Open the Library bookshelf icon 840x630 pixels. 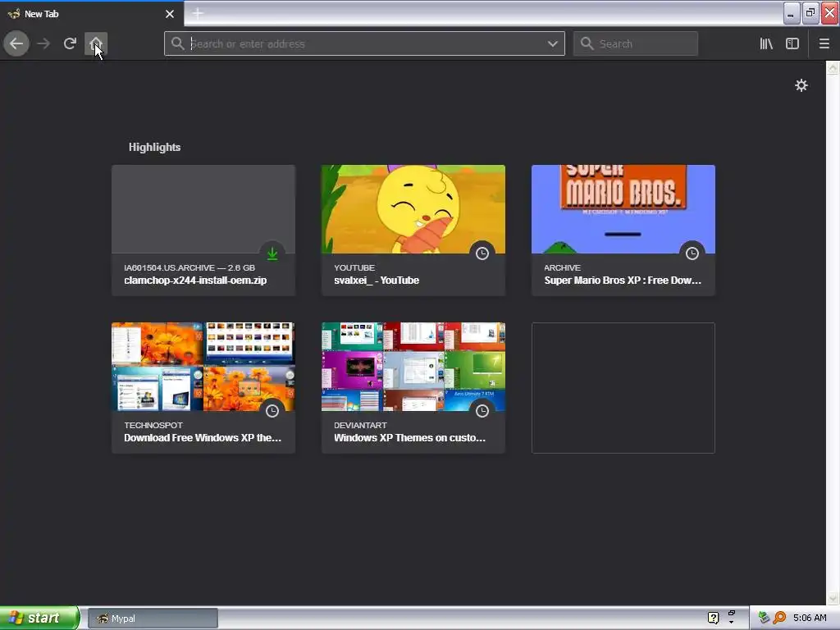766,44
